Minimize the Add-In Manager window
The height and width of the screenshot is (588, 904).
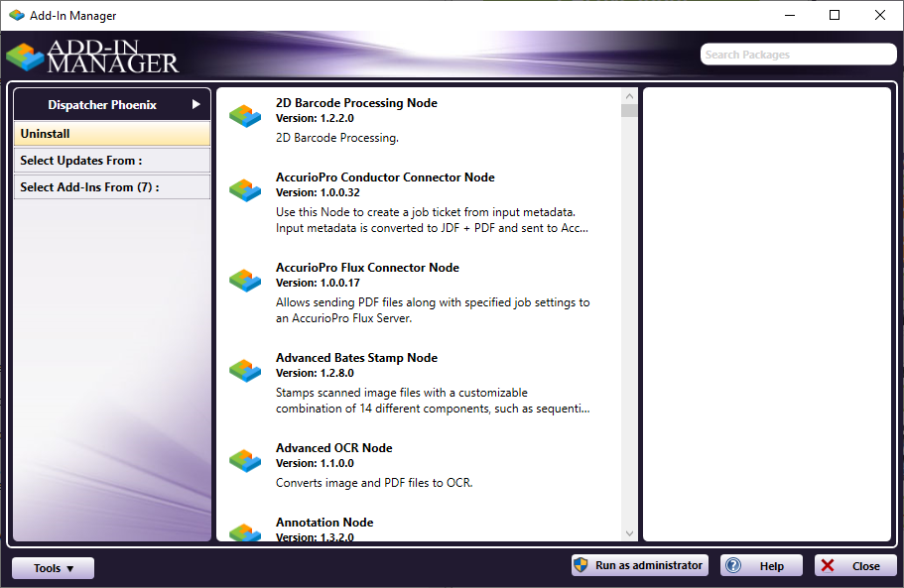tap(790, 15)
